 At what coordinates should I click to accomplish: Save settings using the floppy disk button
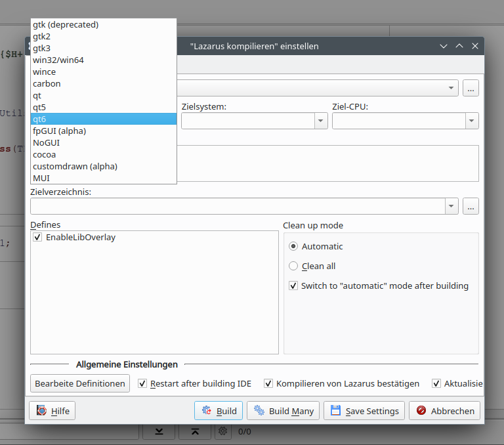364,411
